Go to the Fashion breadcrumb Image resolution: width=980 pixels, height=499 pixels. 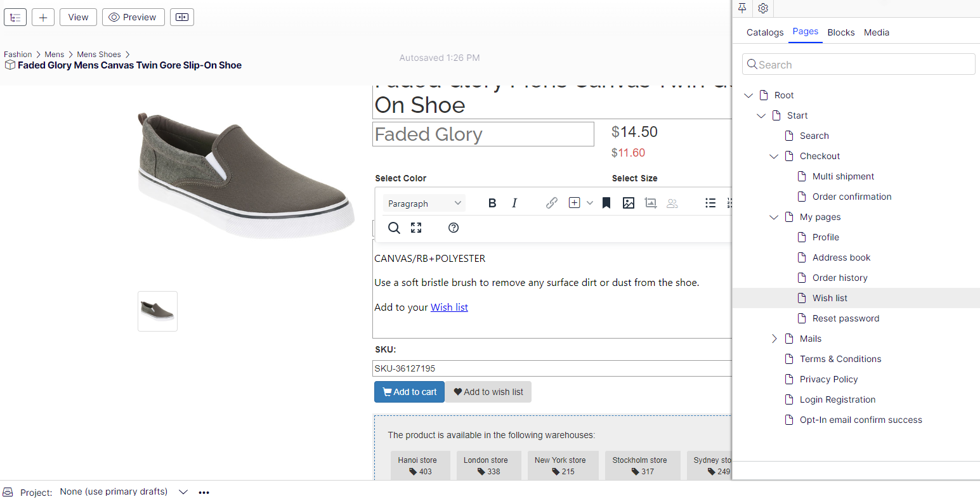[x=18, y=55]
